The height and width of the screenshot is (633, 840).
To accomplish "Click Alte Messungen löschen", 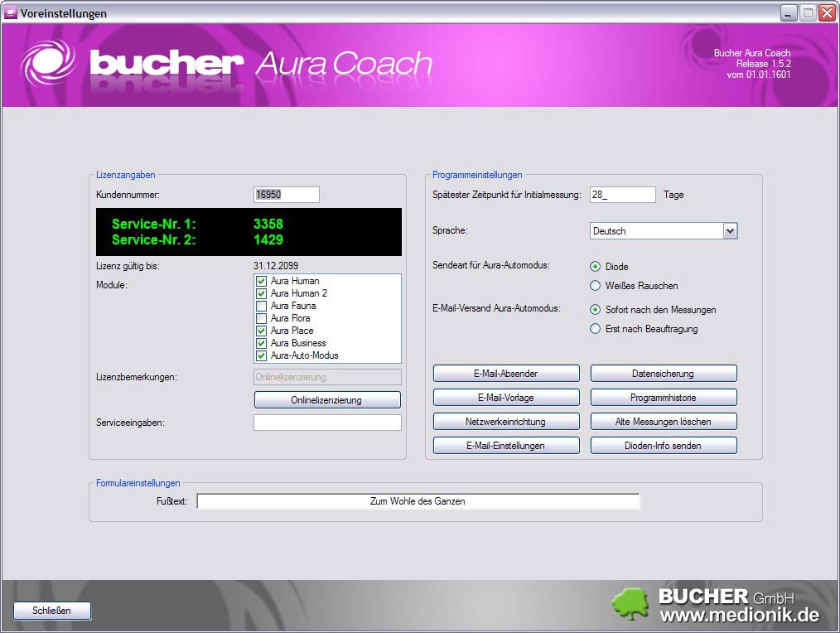I will (664, 422).
